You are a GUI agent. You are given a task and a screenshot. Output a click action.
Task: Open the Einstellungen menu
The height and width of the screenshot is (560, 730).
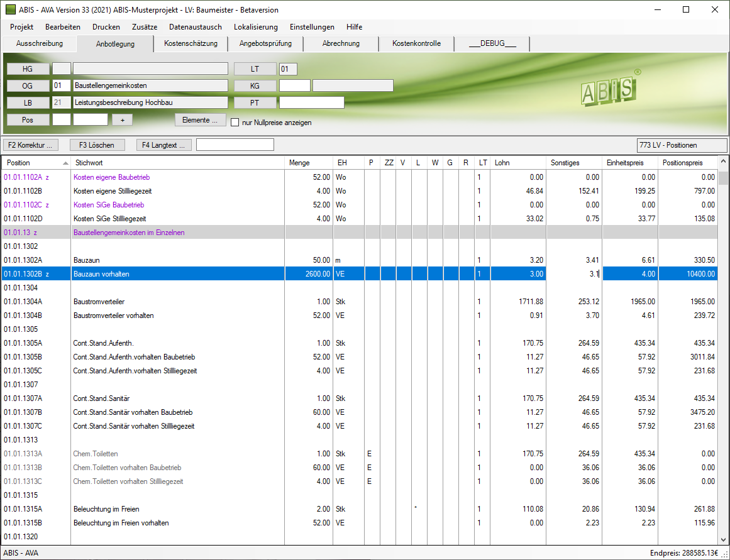tap(312, 27)
